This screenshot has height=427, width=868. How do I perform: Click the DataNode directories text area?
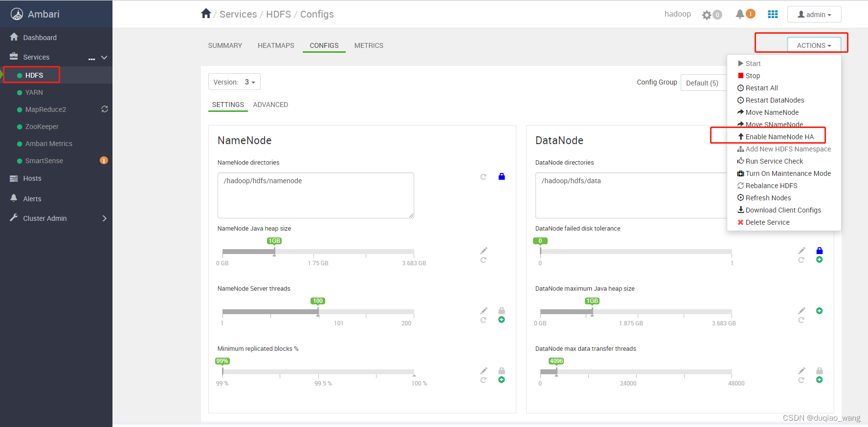click(x=631, y=195)
